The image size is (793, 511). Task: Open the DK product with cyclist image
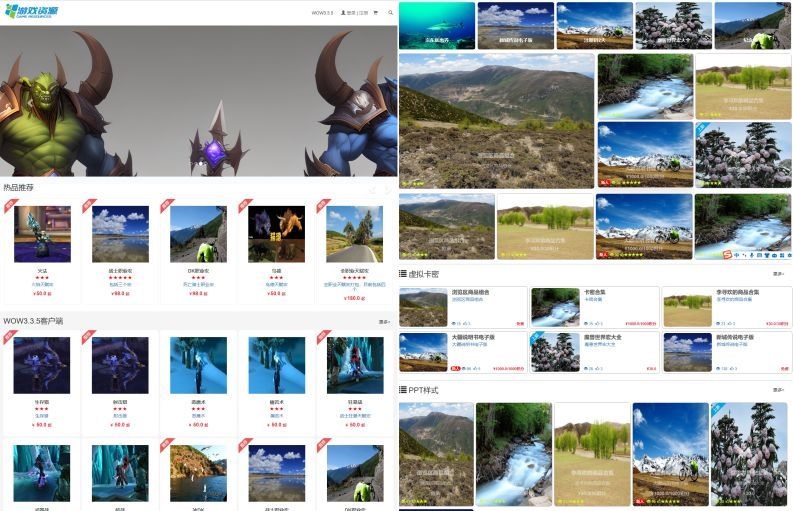click(x=198, y=234)
